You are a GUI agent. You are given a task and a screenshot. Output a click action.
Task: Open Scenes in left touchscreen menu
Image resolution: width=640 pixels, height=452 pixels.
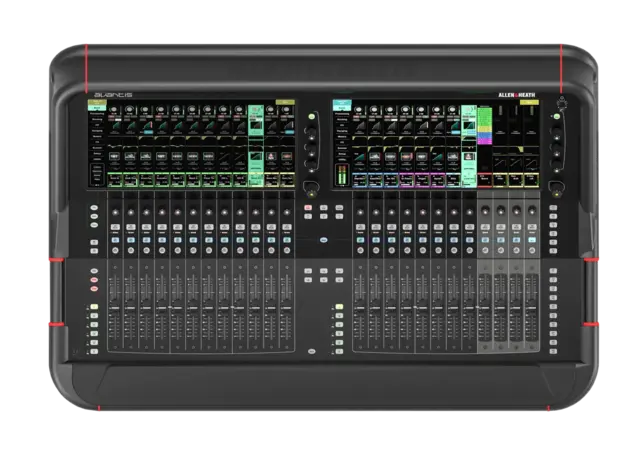(97, 148)
